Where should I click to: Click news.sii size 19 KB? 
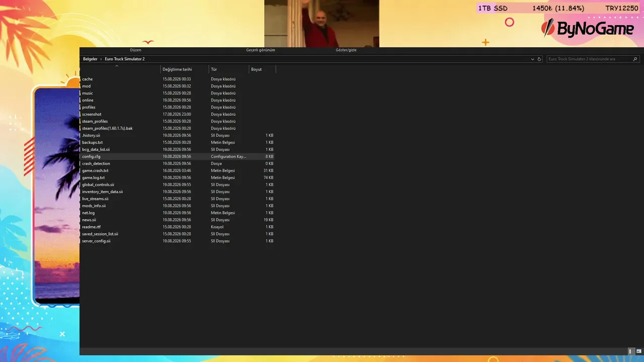click(268, 220)
